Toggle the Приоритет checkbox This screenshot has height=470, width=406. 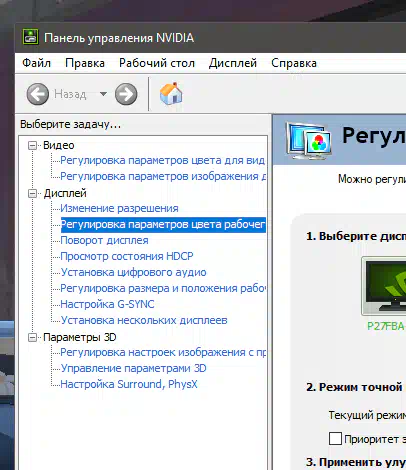click(x=335, y=439)
